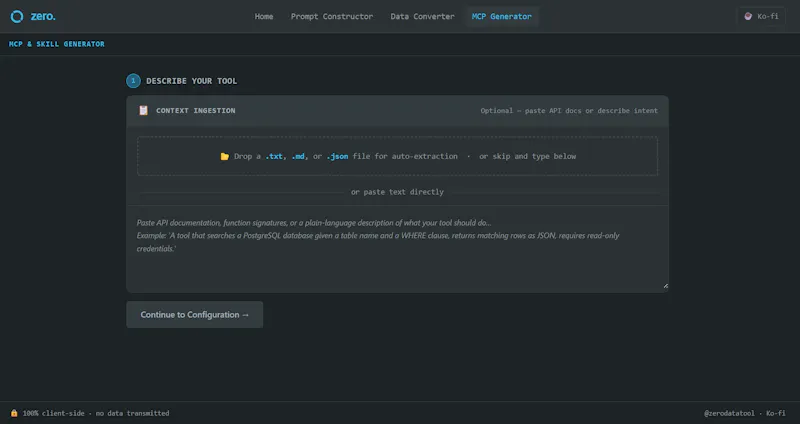Click the .txt file type text
Screen dimensions: 800x424
[x=276, y=156]
